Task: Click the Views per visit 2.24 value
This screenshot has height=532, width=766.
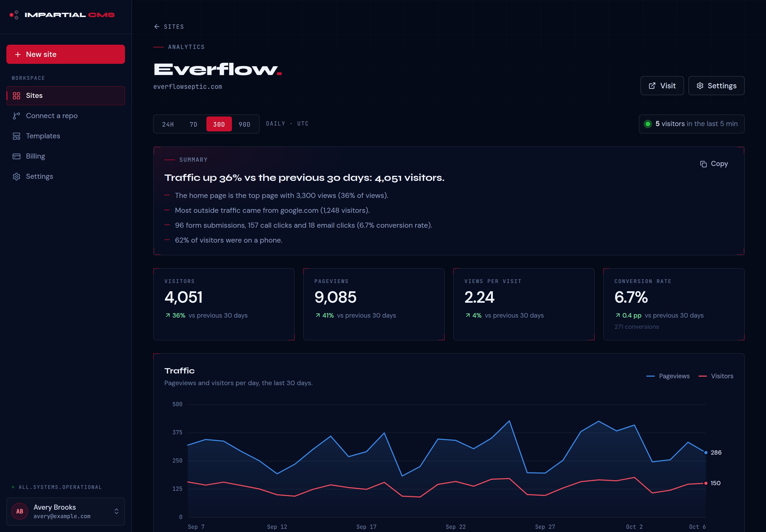Action: pyautogui.click(x=479, y=297)
